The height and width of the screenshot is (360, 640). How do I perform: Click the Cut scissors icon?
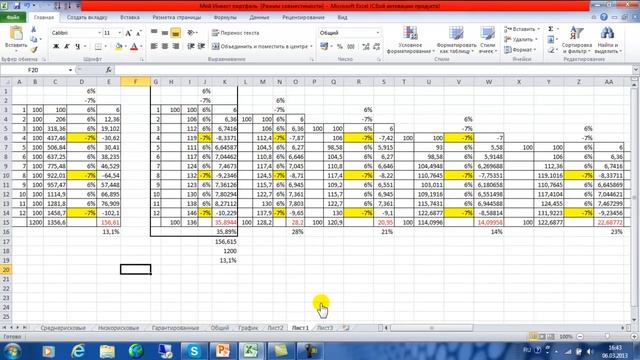(x=34, y=29)
